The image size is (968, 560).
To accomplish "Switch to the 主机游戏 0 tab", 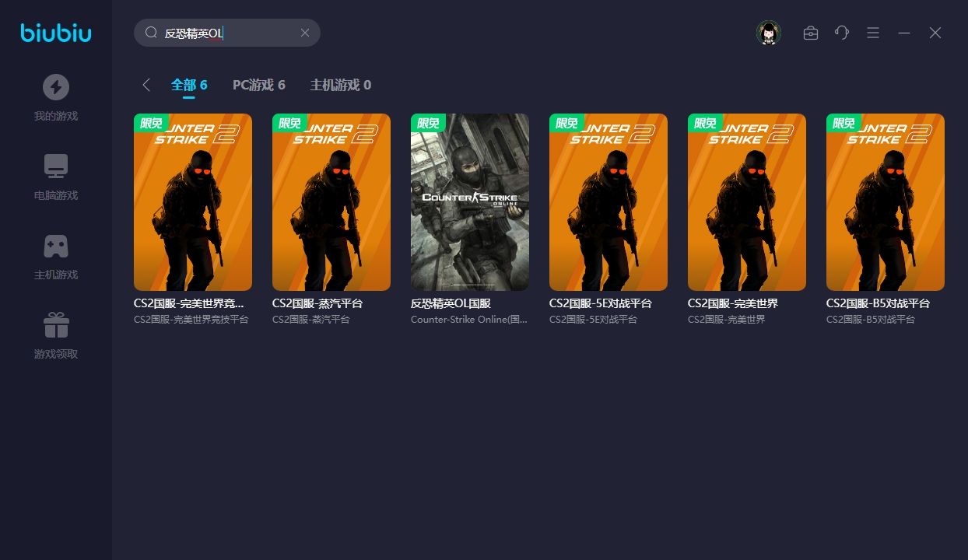I will 340,85.
